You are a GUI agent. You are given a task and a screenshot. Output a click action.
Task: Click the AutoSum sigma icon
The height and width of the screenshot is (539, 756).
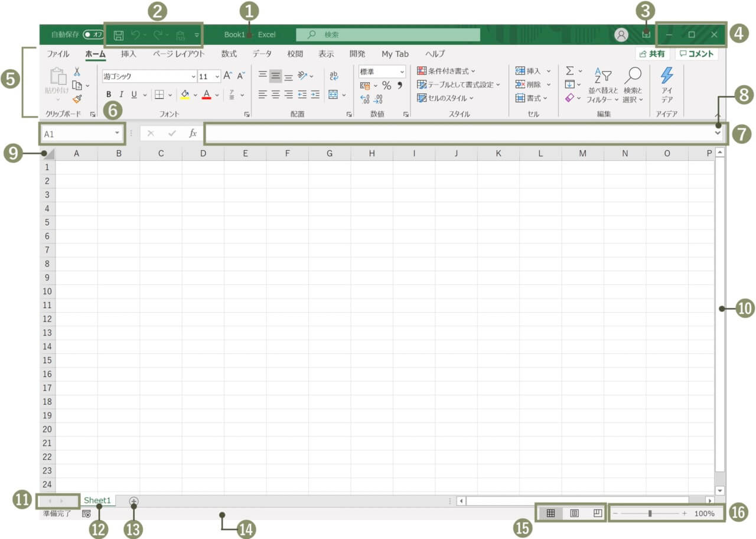(569, 71)
